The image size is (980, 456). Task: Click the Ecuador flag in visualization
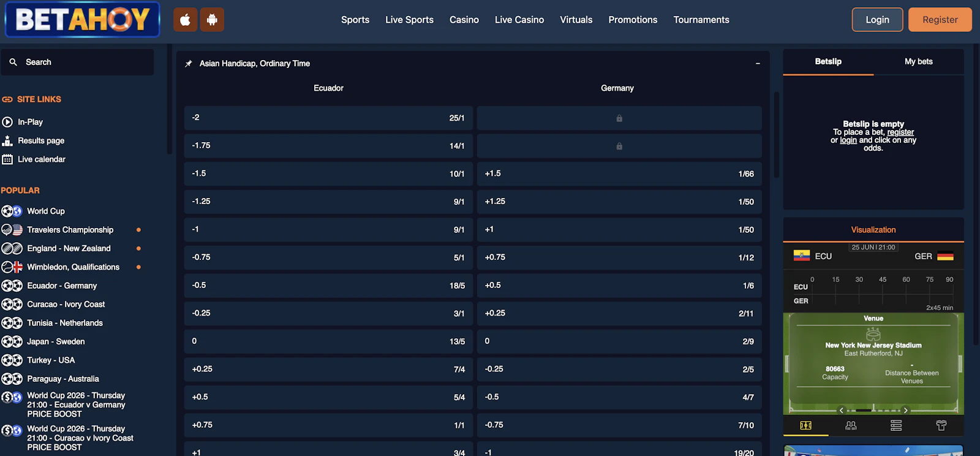click(802, 256)
